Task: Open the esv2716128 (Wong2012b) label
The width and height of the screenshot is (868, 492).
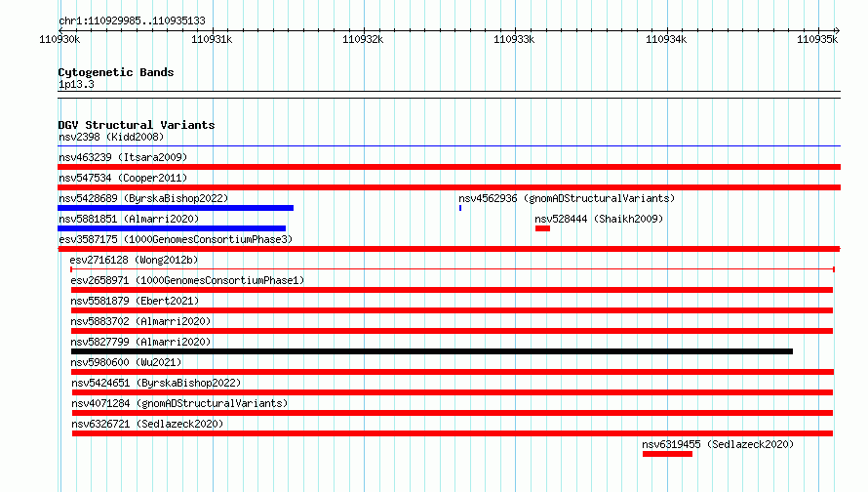Action: tap(134, 260)
